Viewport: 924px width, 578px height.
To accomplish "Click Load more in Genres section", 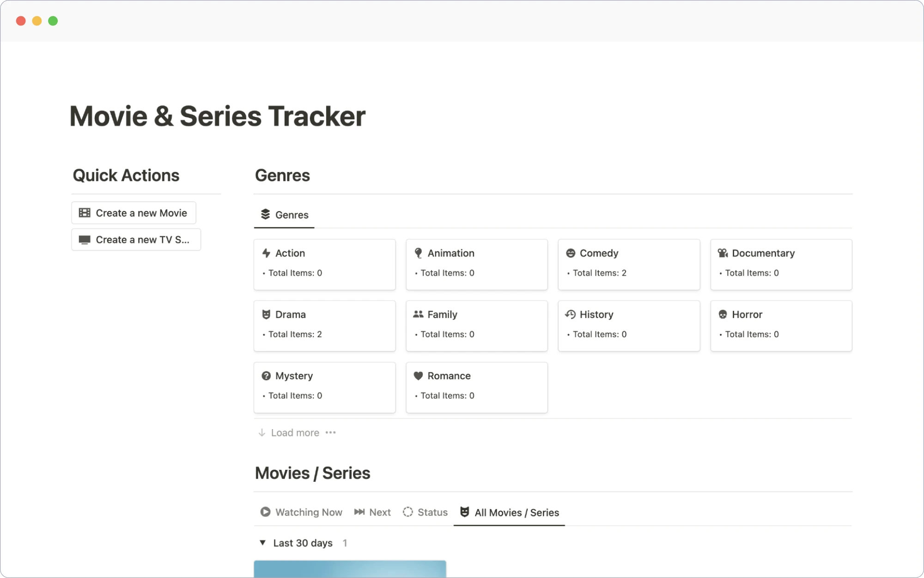I will click(x=295, y=432).
